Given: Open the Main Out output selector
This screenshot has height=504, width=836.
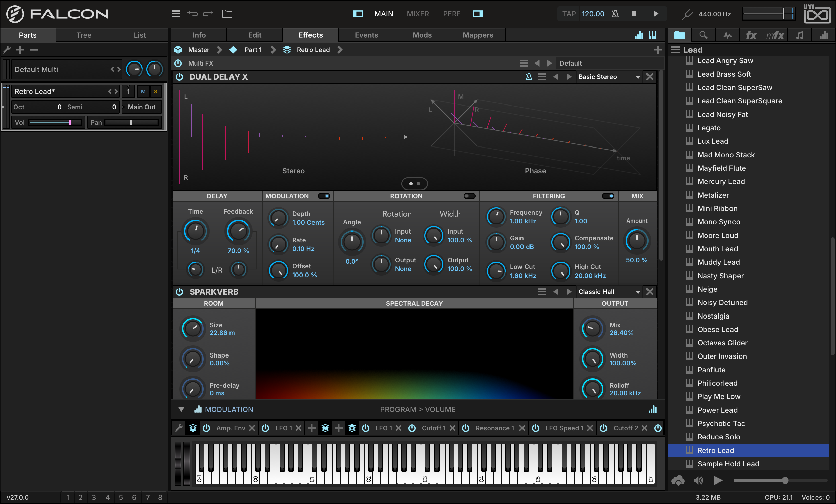Looking at the screenshot, I should pyautogui.click(x=141, y=107).
